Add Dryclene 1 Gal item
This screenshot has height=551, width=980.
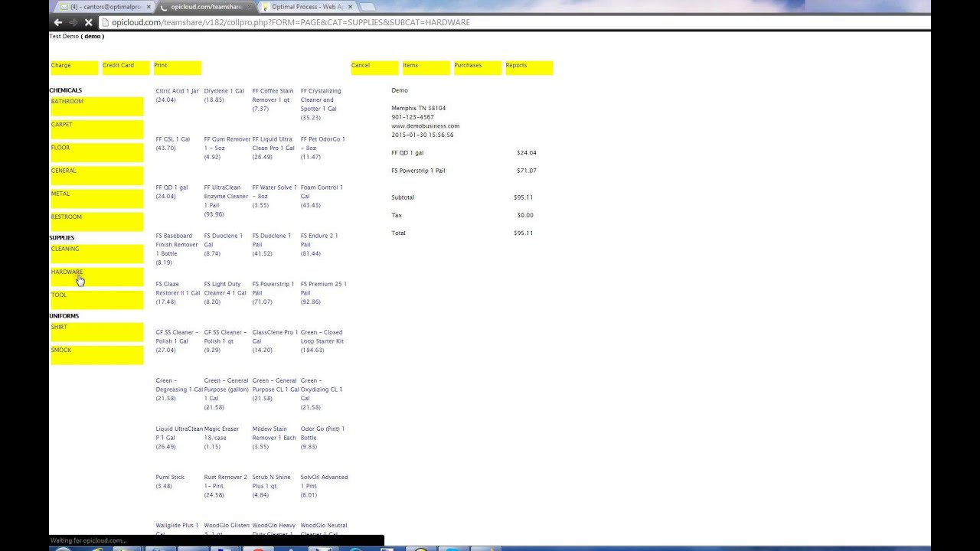(224, 95)
